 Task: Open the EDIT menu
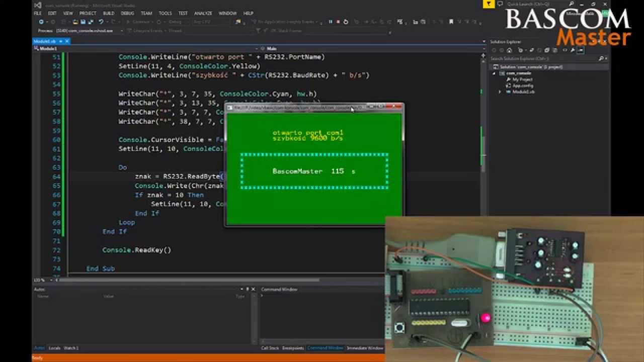(52, 14)
